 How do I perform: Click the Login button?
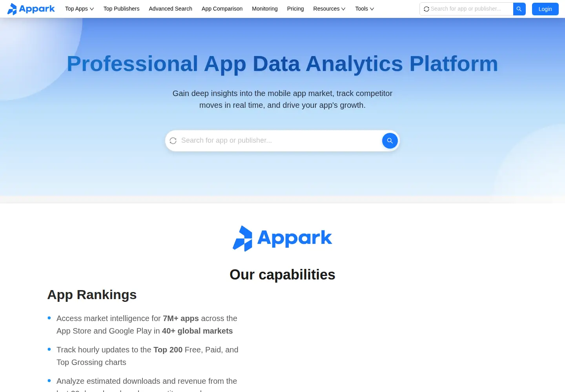tap(545, 9)
